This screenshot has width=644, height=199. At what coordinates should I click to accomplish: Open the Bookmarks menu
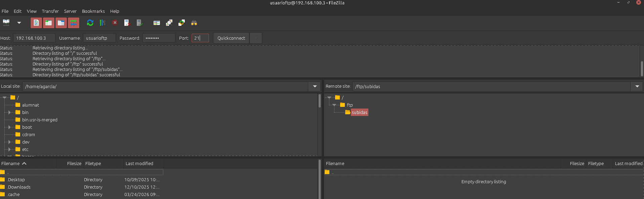click(93, 11)
